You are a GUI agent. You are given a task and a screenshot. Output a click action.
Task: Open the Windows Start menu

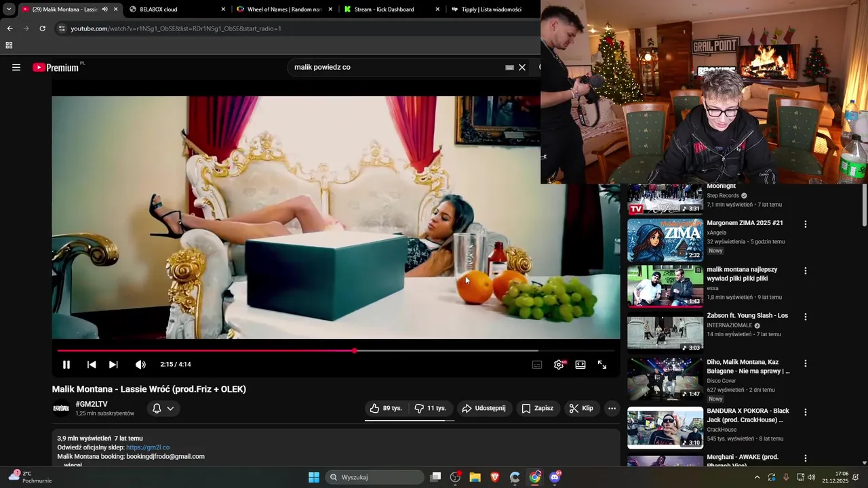click(314, 477)
